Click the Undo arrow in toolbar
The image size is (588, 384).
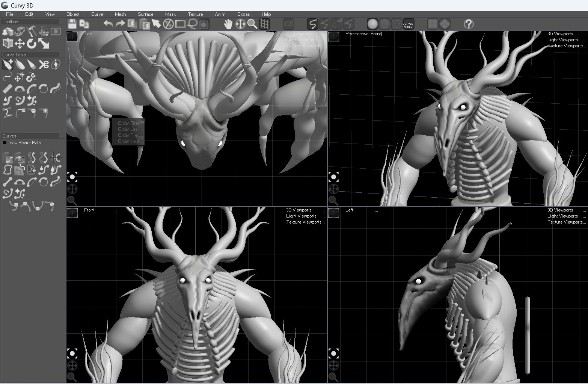point(108,24)
